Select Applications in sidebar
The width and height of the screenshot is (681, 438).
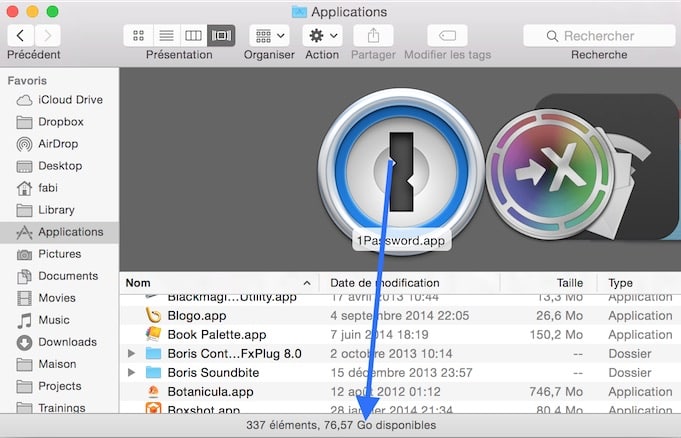point(60,232)
